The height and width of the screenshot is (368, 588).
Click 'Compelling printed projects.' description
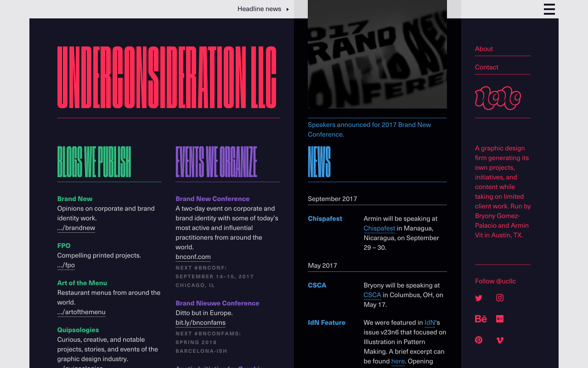point(99,255)
